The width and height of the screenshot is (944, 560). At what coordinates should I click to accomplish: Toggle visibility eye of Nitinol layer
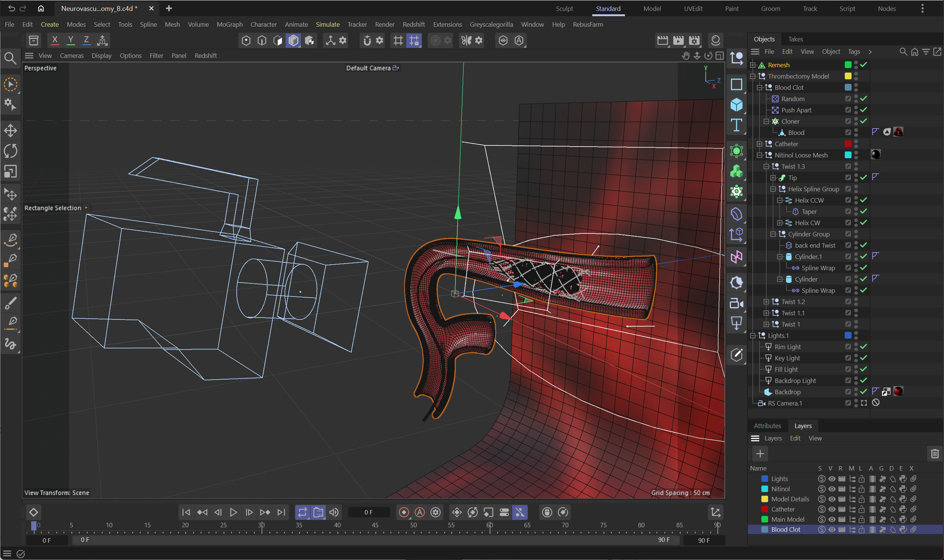pos(832,489)
